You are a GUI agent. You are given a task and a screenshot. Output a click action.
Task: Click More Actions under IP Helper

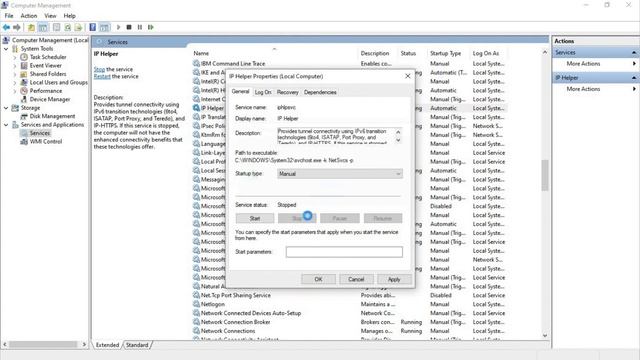583,89
